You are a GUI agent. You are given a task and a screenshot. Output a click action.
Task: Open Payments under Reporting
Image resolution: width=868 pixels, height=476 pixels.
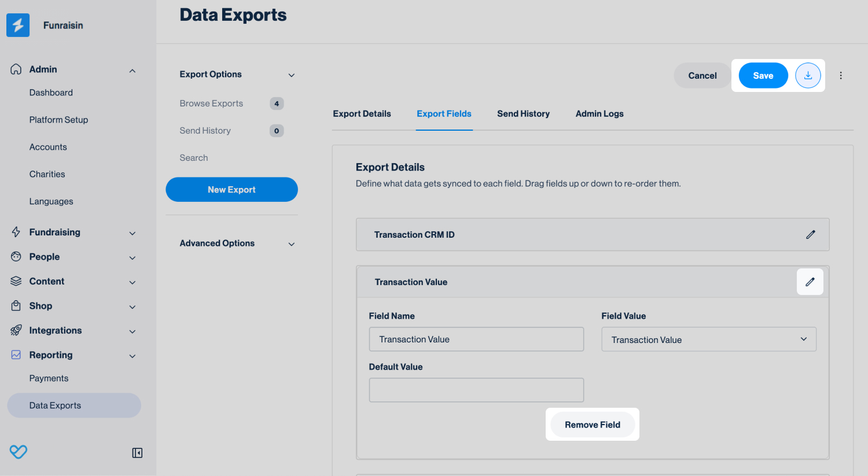(49, 378)
